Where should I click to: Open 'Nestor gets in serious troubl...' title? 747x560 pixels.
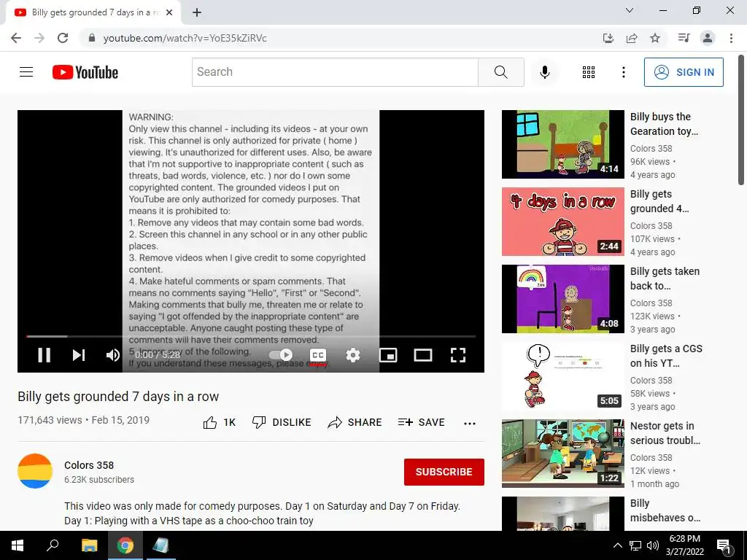coord(665,433)
